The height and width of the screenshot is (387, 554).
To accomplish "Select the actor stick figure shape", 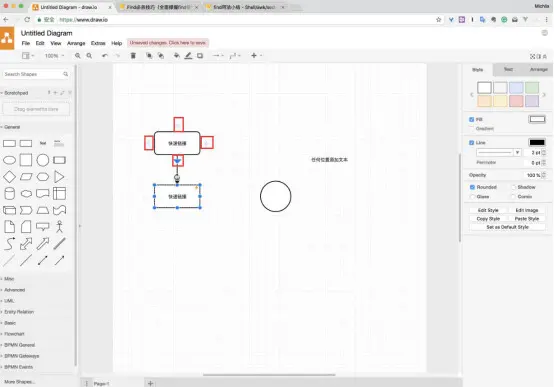I will click(x=59, y=227).
